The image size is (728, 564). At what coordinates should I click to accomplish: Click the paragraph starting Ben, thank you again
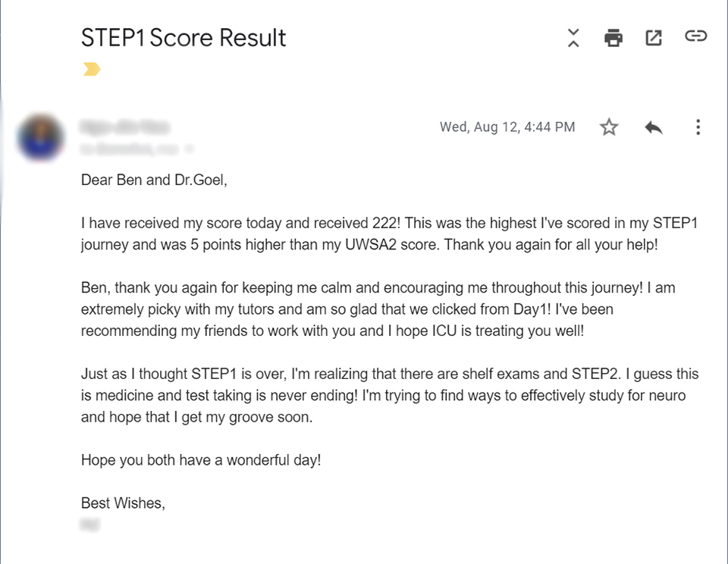(378, 309)
